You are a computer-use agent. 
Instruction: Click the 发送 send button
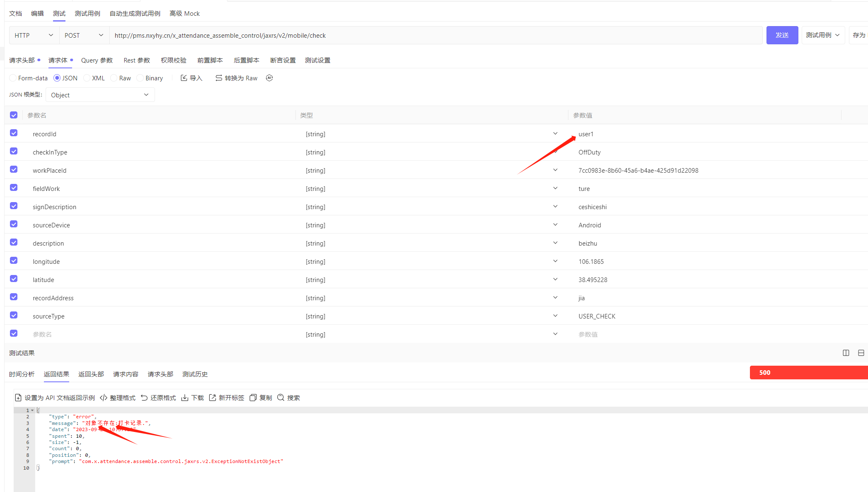782,35
